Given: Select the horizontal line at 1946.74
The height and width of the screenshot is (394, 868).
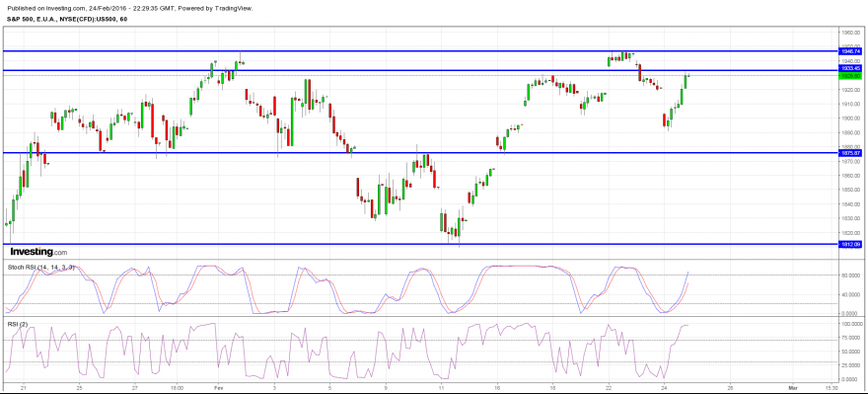Looking at the screenshot, I should [x=421, y=51].
